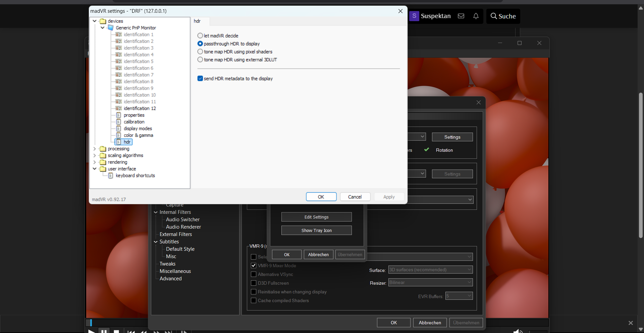This screenshot has width=644, height=333.
Task: Open the notification bell icon
Action: 476,16
